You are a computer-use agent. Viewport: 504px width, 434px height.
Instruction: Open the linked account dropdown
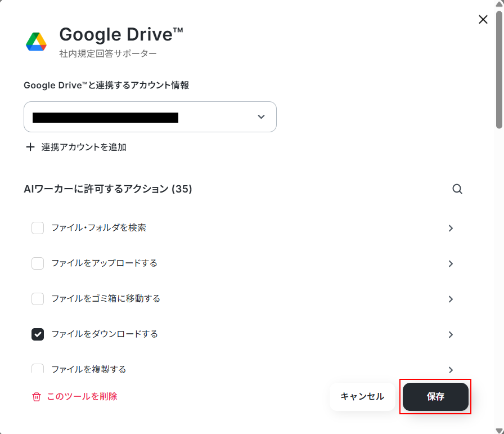pyautogui.click(x=150, y=117)
